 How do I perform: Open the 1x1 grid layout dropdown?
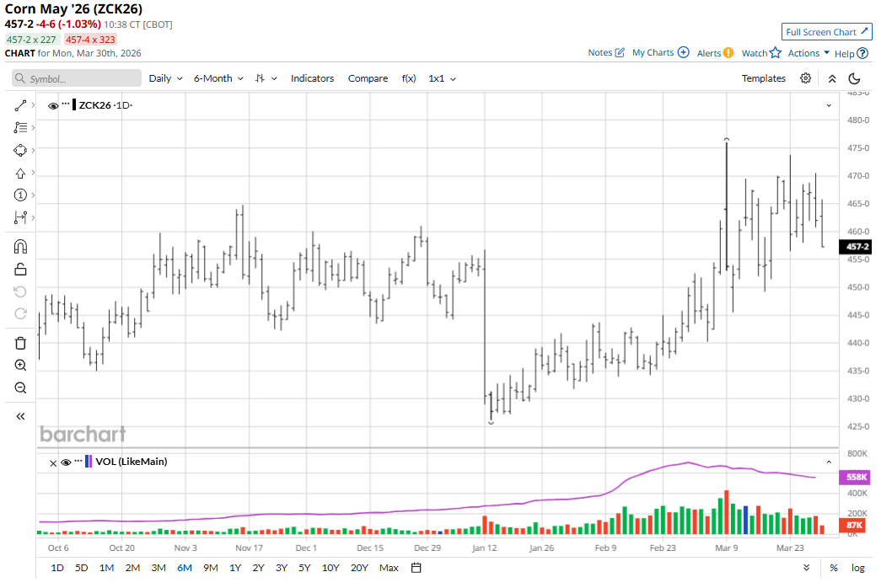pyautogui.click(x=442, y=78)
